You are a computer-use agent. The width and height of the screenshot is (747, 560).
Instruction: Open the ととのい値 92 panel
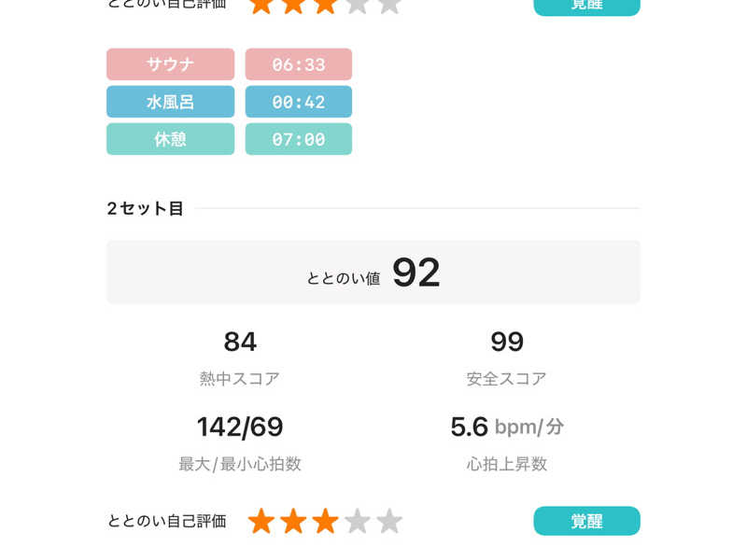(x=373, y=272)
